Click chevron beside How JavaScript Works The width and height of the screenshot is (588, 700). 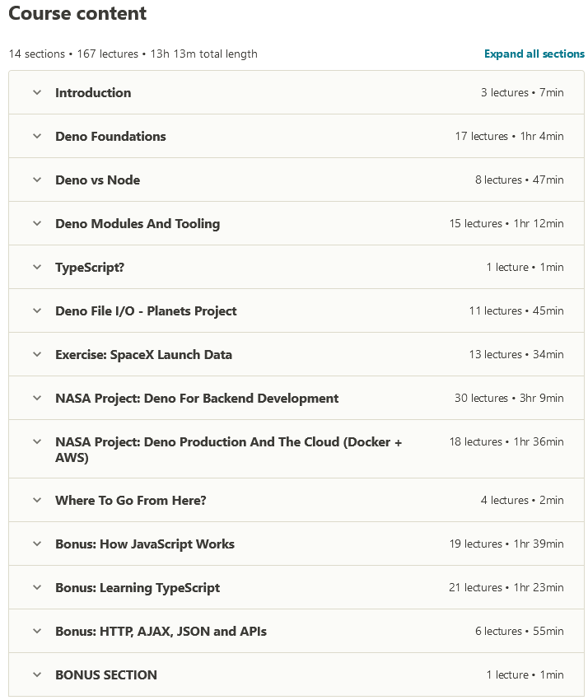(37, 544)
